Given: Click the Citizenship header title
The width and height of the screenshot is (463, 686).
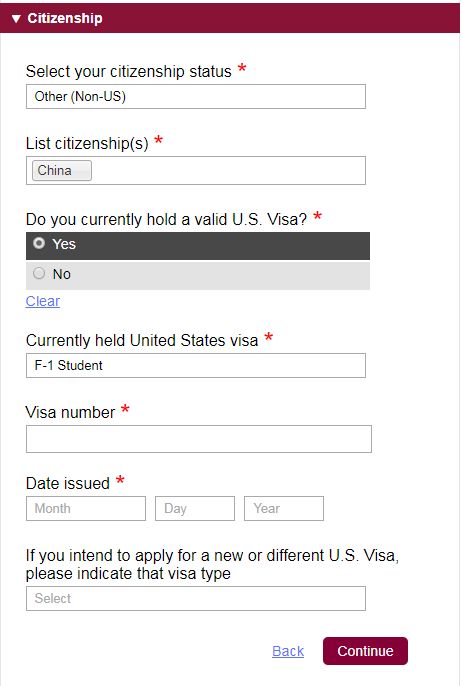Looking at the screenshot, I should [x=65, y=18].
